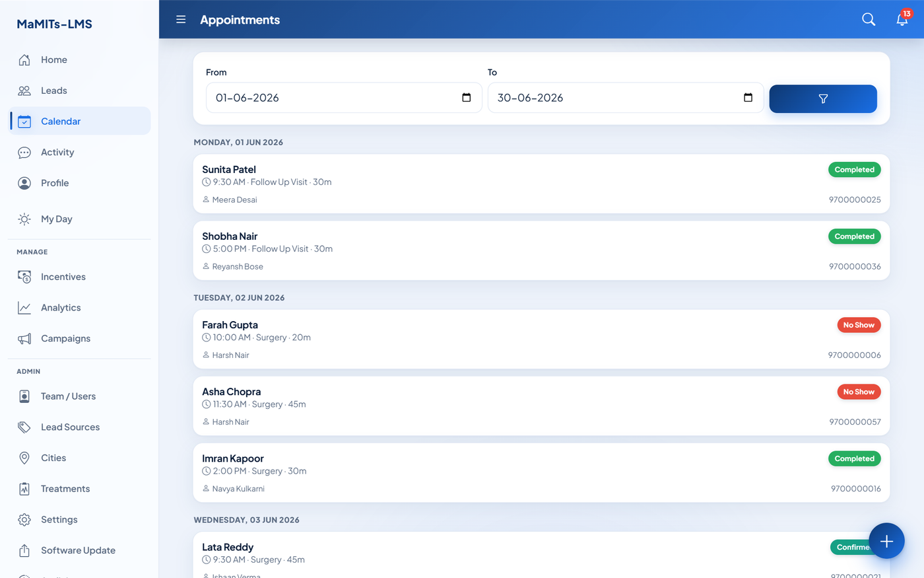This screenshot has height=578, width=924.
Task: Open MaMITs-LMS logo link
Action: [54, 24]
